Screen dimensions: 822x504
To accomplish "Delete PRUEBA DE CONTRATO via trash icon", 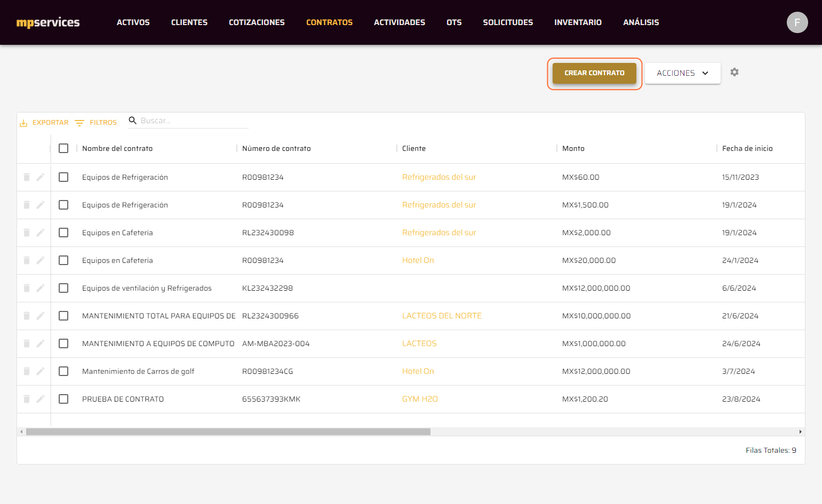I will coord(27,399).
